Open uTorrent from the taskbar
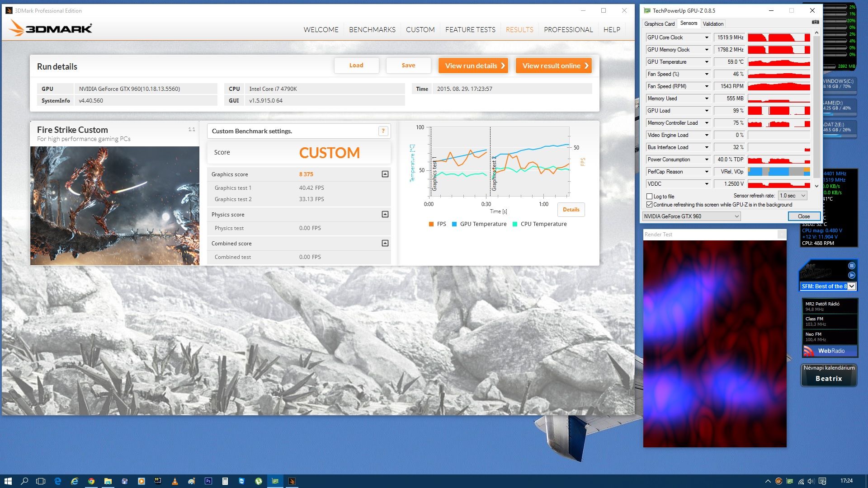The height and width of the screenshot is (488, 868). [x=259, y=481]
